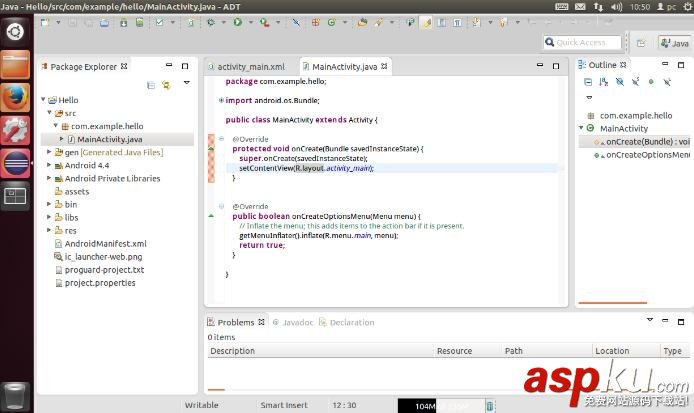Switch to the Javadoc tab

tap(293, 322)
